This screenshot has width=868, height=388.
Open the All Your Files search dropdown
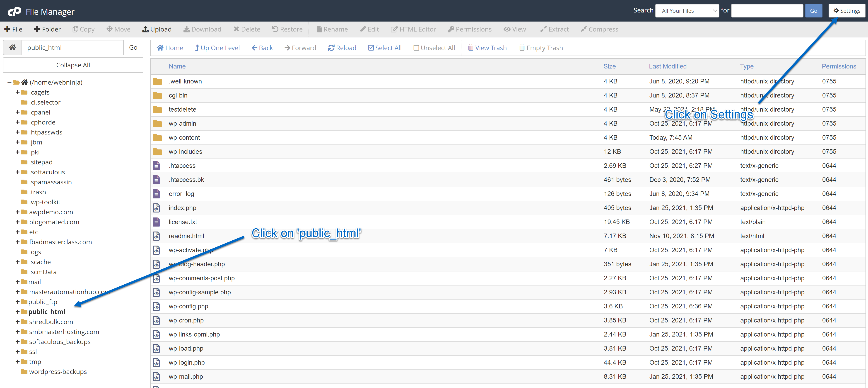point(687,11)
